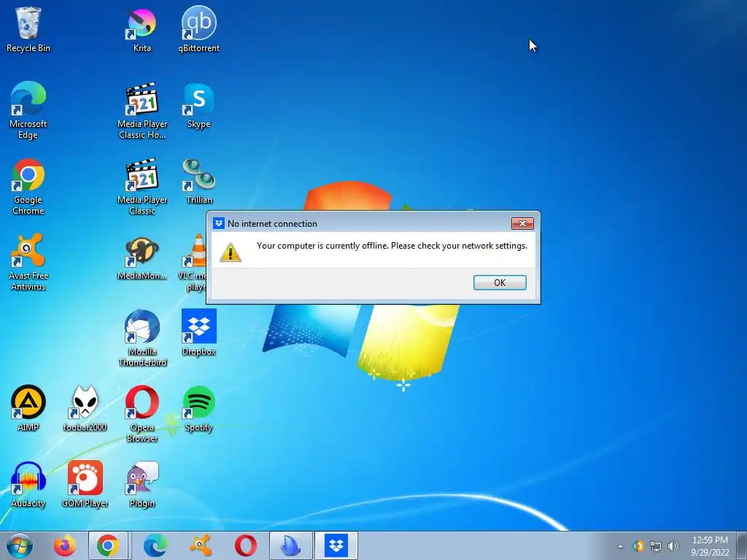
Task: Close the No internet connection dialog
Action: (x=522, y=223)
